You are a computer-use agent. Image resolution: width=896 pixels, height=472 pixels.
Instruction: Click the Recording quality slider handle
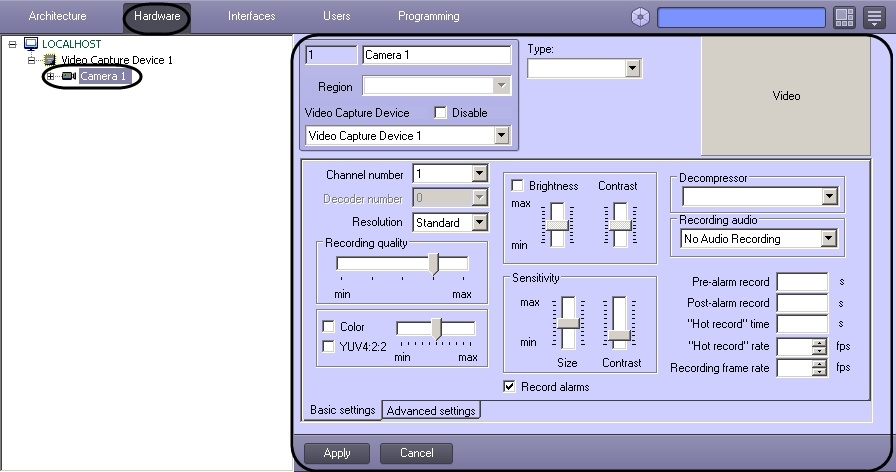434,263
